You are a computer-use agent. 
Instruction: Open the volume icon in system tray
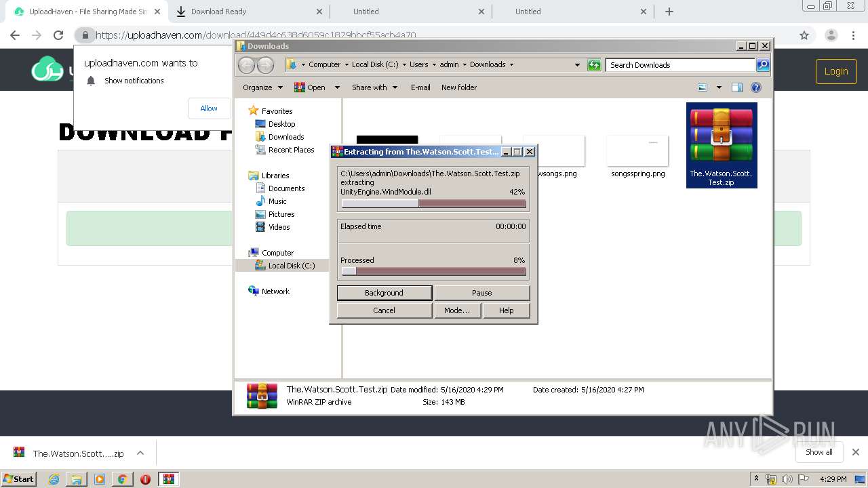[787, 479]
